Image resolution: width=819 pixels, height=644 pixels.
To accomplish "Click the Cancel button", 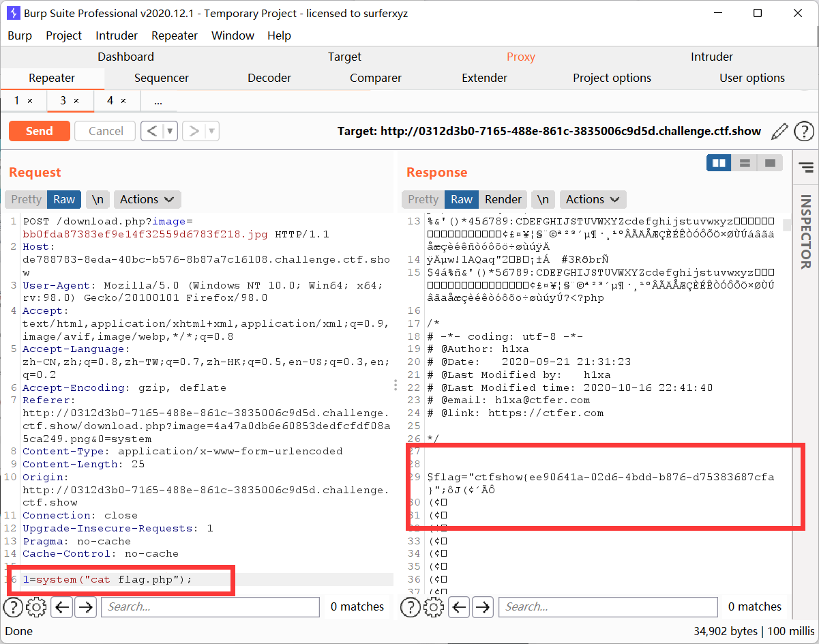I will click(x=106, y=131).
